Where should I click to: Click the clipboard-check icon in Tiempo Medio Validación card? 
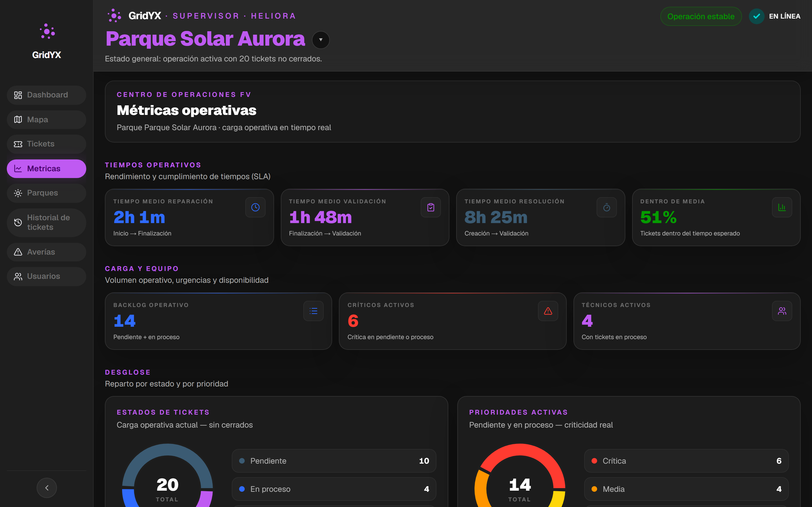(431, 207)
